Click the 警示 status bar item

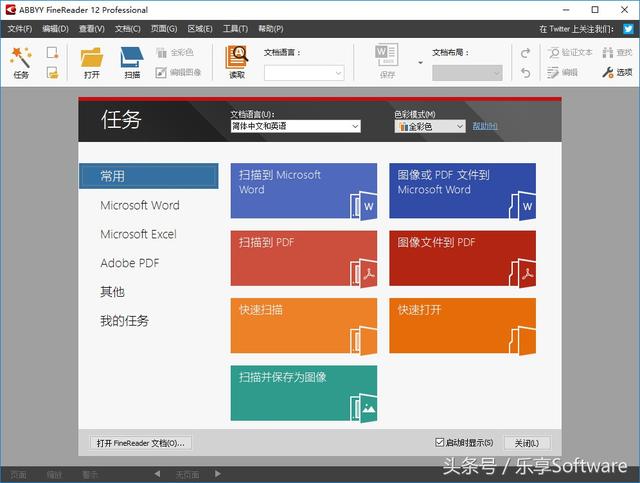point(90,474)
